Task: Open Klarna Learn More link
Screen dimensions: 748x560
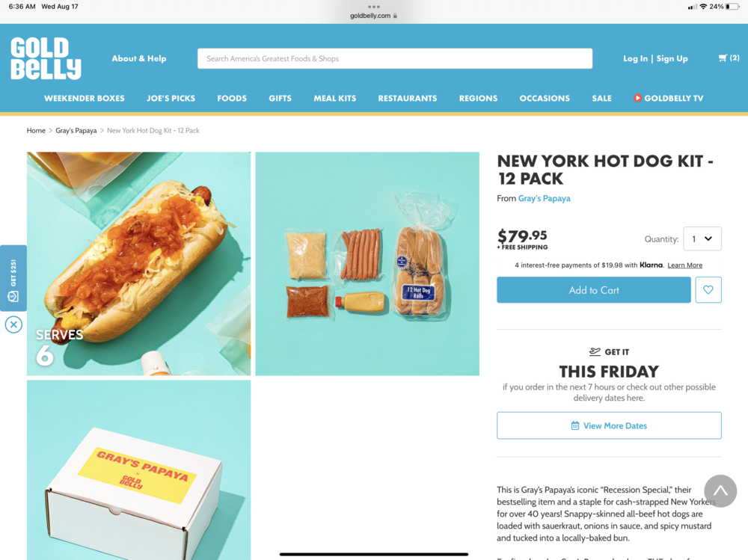Action: (x=684, y=265)
